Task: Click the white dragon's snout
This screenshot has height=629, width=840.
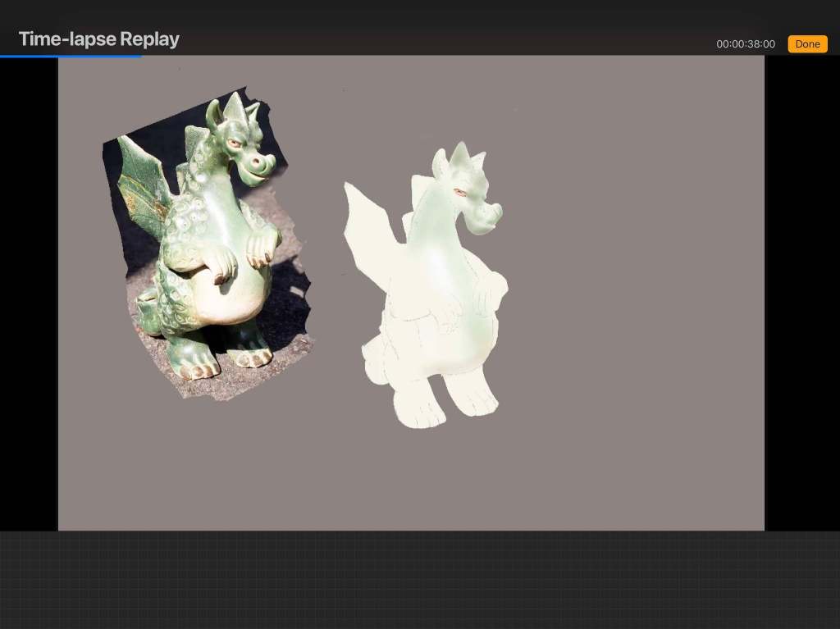Action: [x=488, y=217]
